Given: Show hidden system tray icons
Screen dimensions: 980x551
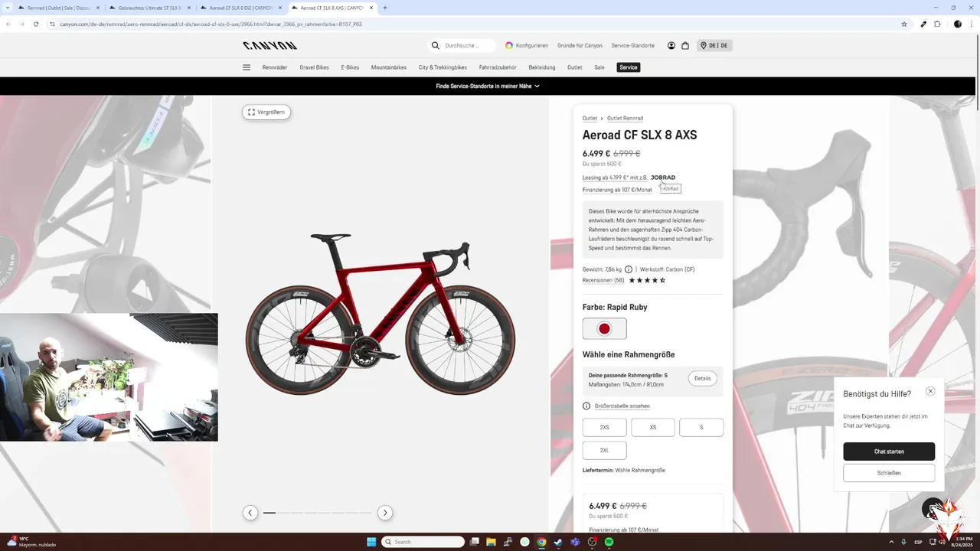Looking at the screenshot, I should [892, 542].
